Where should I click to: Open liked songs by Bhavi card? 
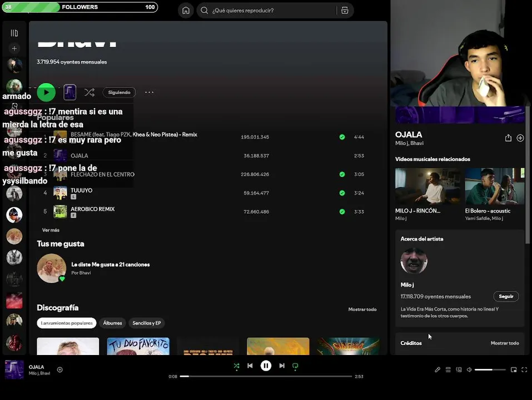pos(93,268)
